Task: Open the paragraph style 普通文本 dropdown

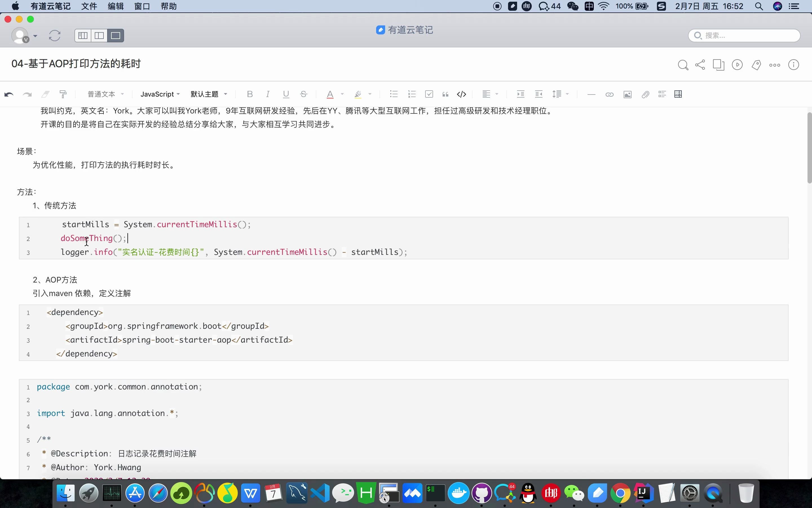Action: [x=106, y=95]
